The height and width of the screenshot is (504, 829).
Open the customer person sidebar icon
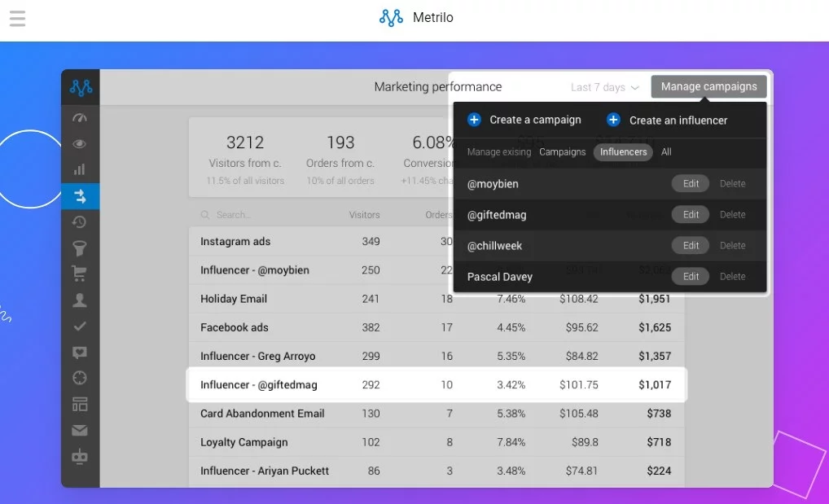[x=80, y=300]
